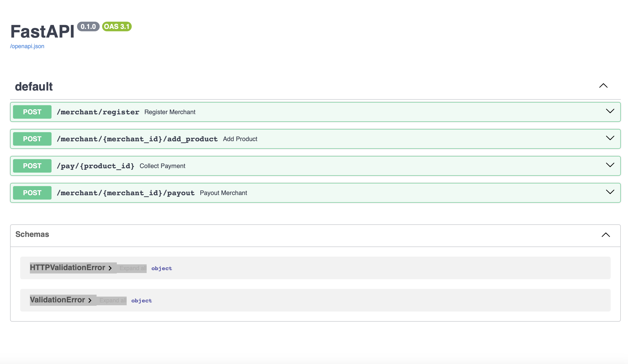The width and height of the screenshot is (628, 364).
Task: Click the HTTPValidationError schema name
Action: pos(67,267)
